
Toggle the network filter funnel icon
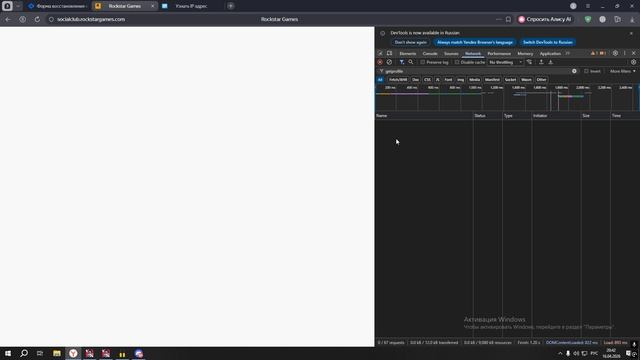(x=402, y=62)
